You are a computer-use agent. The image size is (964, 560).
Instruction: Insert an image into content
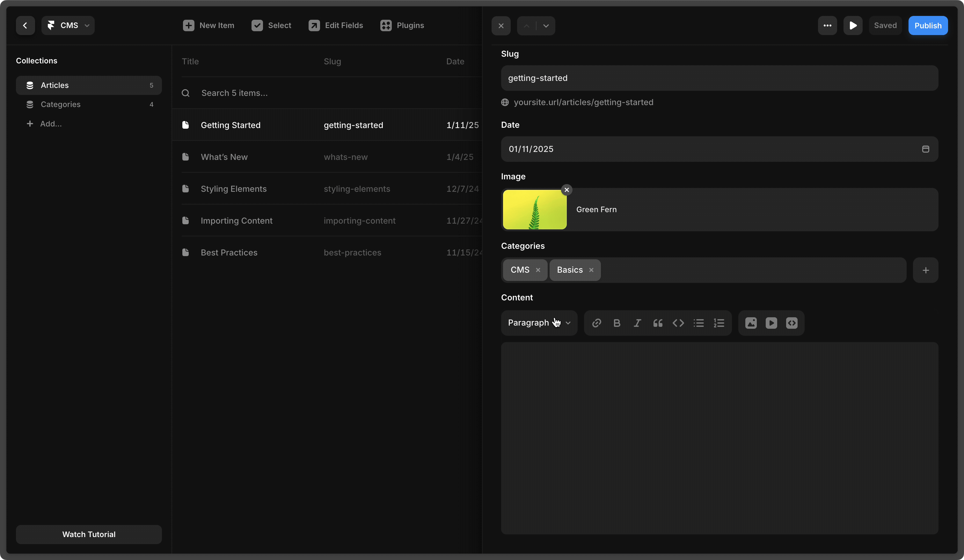(751, 323)
